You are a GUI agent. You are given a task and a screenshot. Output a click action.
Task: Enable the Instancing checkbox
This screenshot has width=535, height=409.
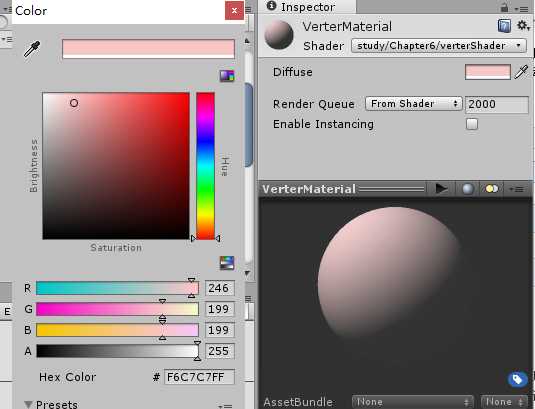[x=472, y=124]
